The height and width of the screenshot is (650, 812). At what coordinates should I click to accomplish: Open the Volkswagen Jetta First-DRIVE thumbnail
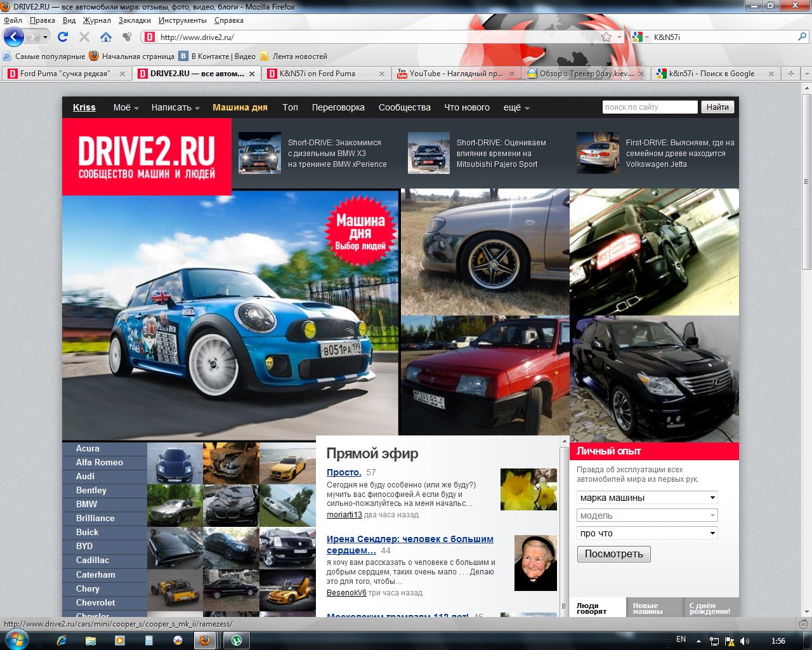coord(598,153)
